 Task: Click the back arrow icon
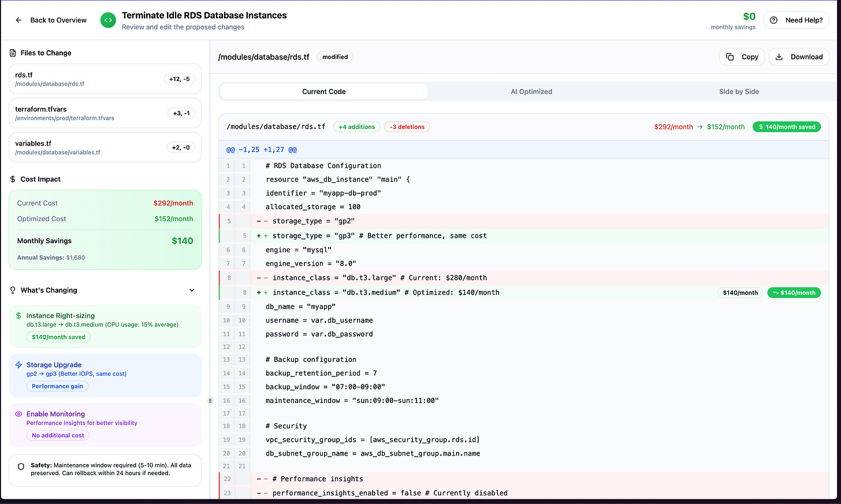(x=18, y=20)
